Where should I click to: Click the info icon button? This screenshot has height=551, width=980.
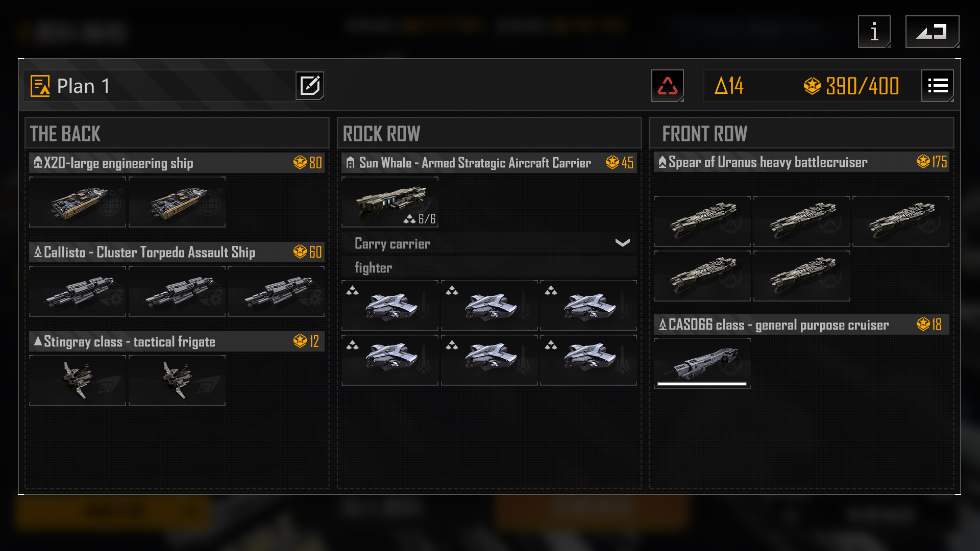[874, 32]
